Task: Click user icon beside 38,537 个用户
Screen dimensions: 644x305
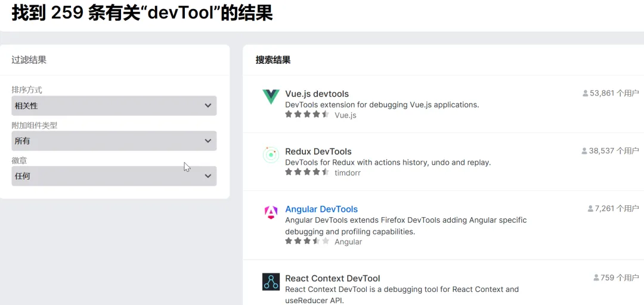Action: 584,151
